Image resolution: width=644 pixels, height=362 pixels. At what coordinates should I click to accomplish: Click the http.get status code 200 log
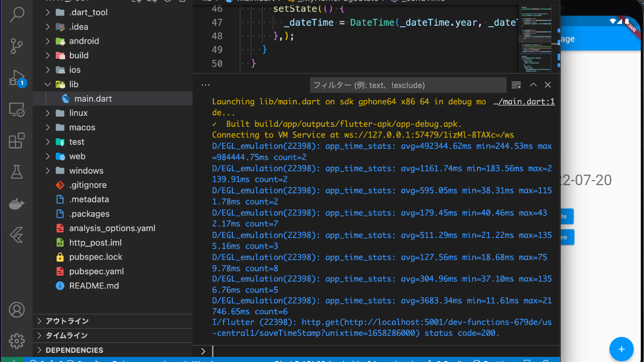point(382,328)
